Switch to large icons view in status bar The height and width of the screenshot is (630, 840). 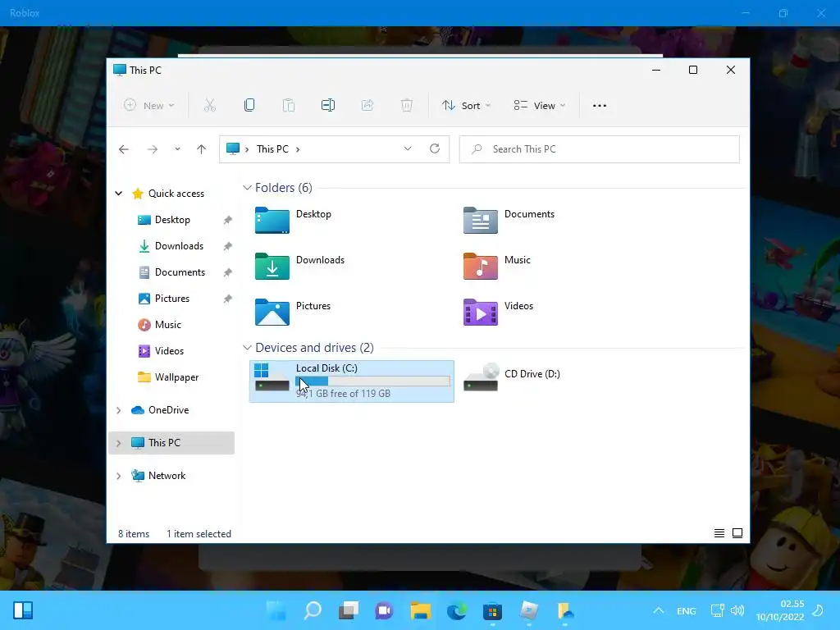(737, 533)
